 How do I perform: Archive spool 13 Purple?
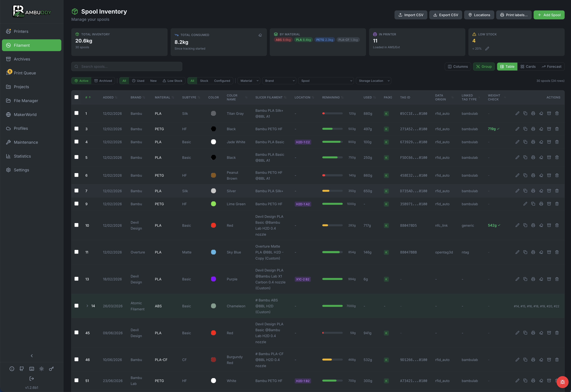point(549,279)
